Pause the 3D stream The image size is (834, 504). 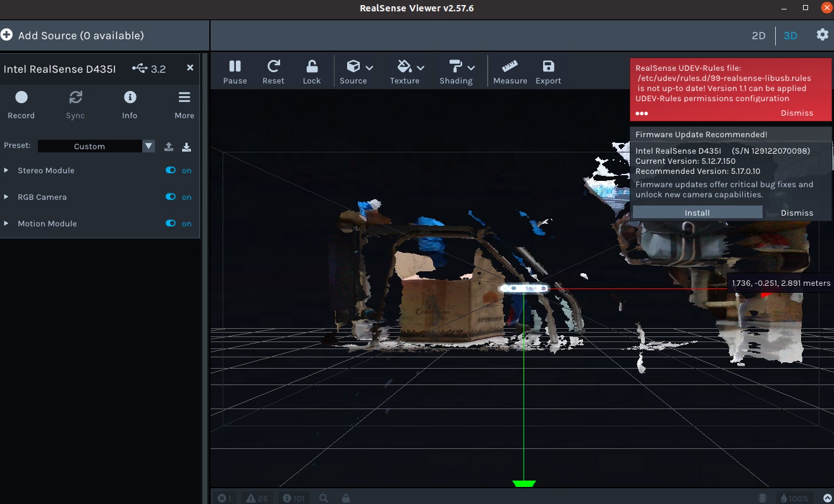pos(235,71)
